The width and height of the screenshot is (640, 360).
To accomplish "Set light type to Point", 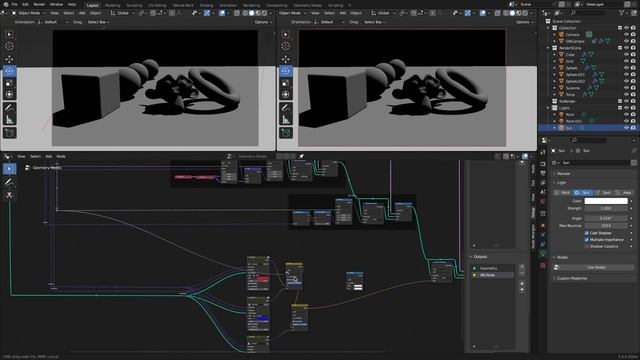I will click(x=563, y=193).
